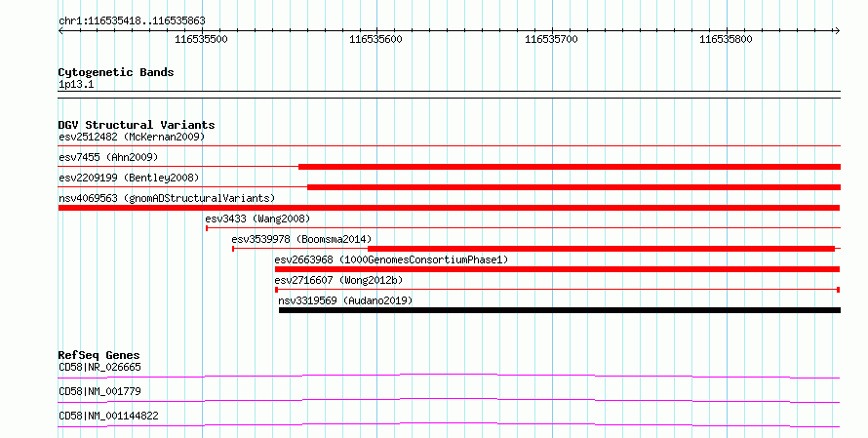Open the CD58|NM_001779 transcript label
The height and width of the screenshot is (438, 868).
click(99, 391)
